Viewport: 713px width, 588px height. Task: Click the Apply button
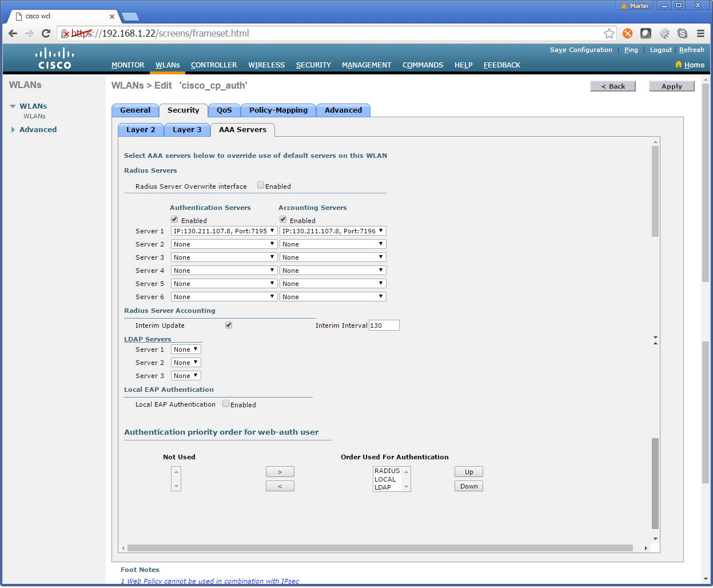(672, 86)
